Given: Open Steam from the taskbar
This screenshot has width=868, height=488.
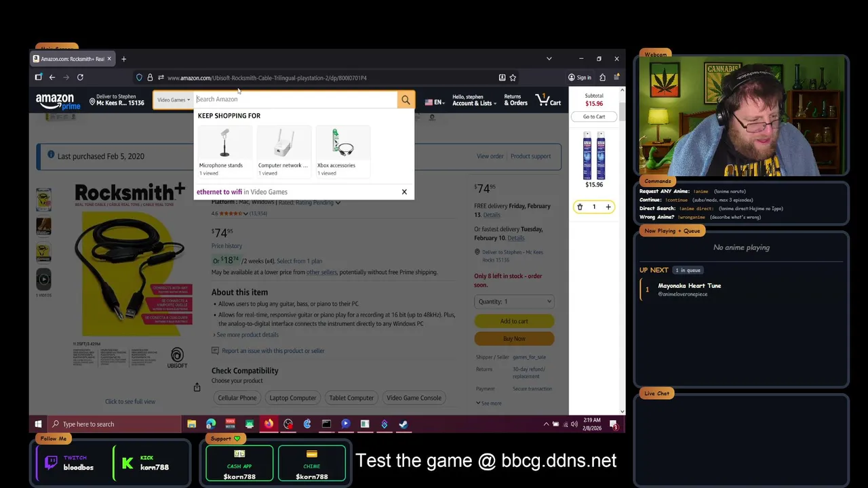Looking at the screenshot, I should tap(403, 424).
